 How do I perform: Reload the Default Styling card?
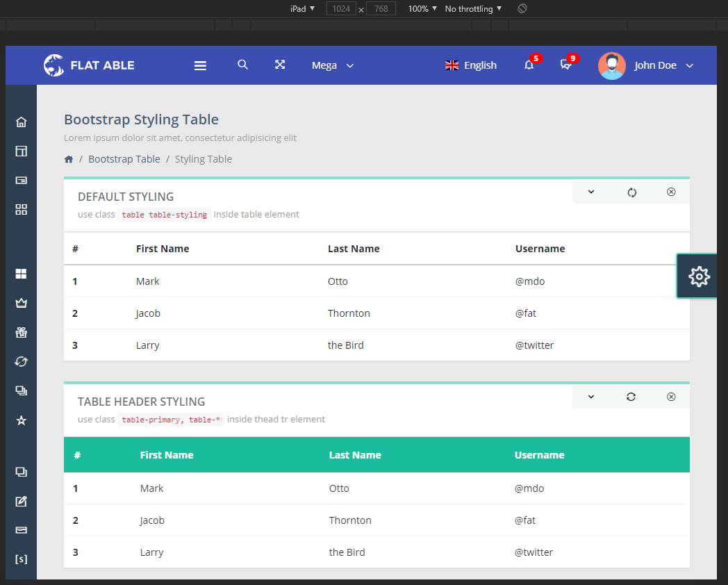click(631, 192)
